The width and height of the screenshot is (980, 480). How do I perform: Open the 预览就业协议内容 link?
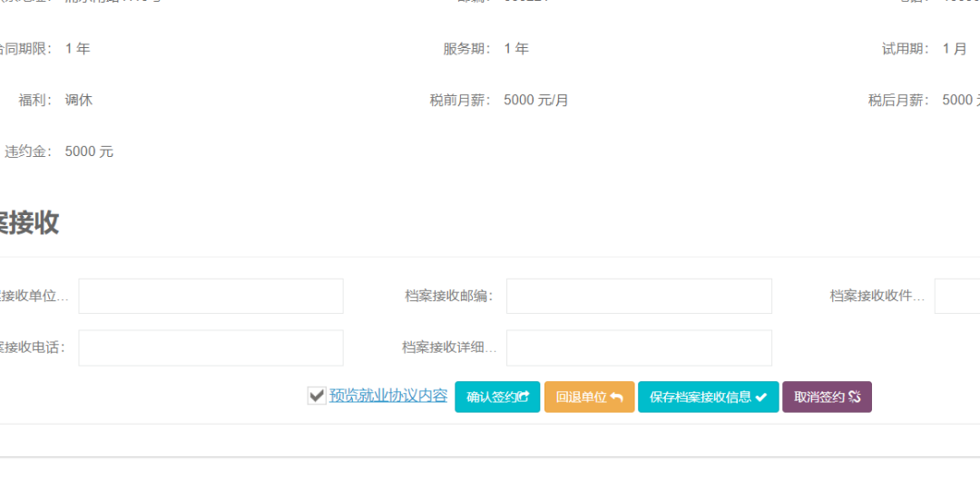click(388, 396)
